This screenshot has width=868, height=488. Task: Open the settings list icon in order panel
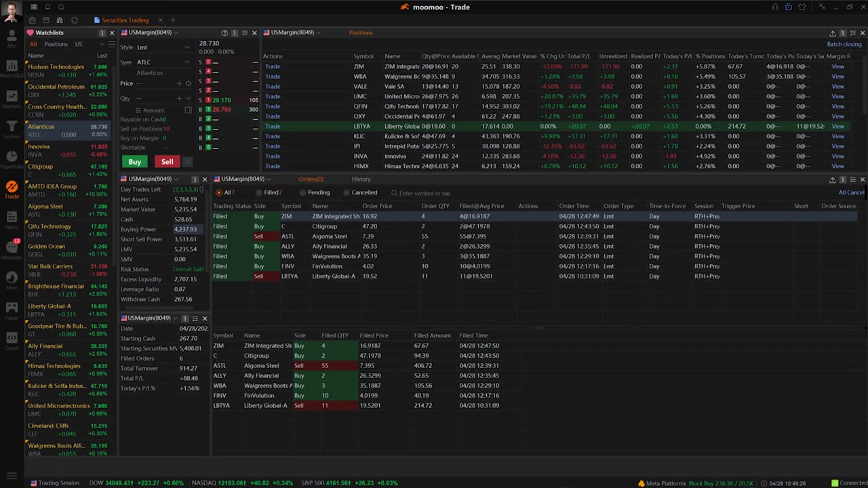click(x=245, y=33)
